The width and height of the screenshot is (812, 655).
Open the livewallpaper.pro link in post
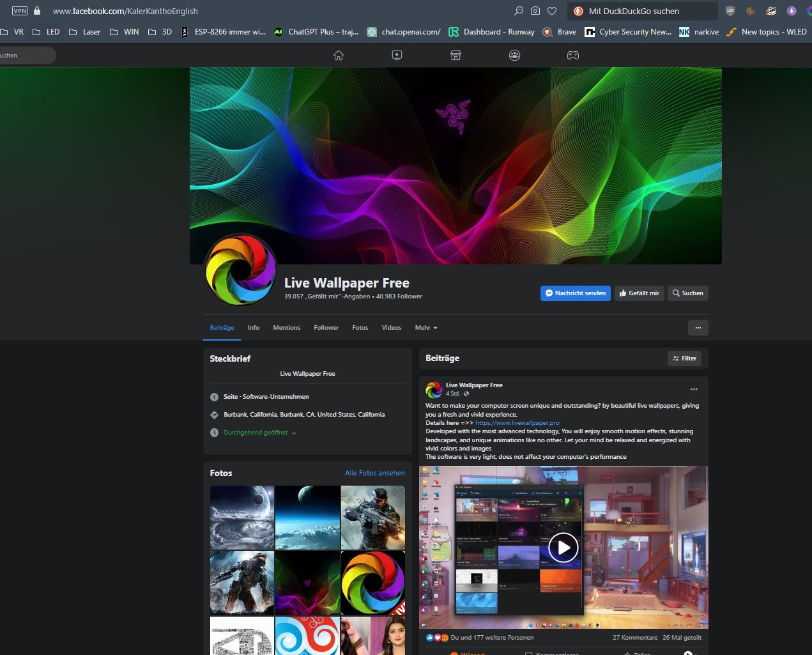point(517,423)
